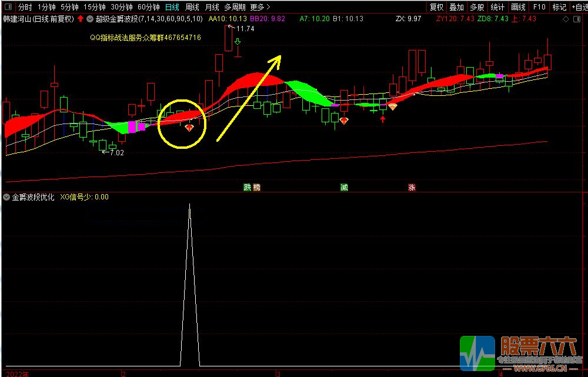Click the diamond icon at top-right of chart
Screen dimensions: 588x377
[x=566, y=19]
